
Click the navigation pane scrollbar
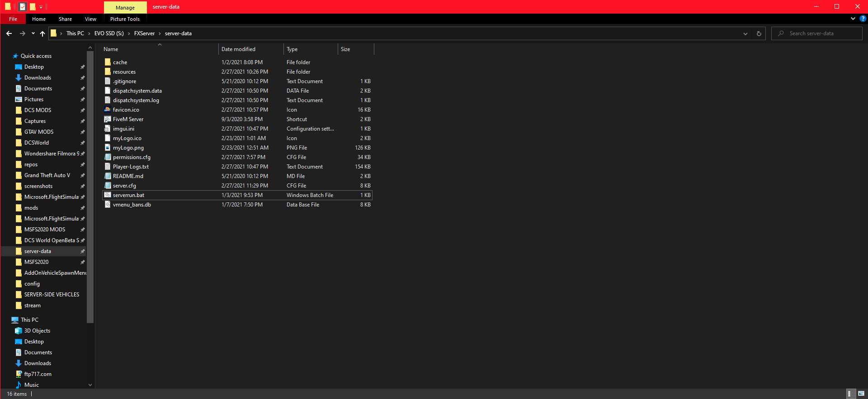click(90, 186)
